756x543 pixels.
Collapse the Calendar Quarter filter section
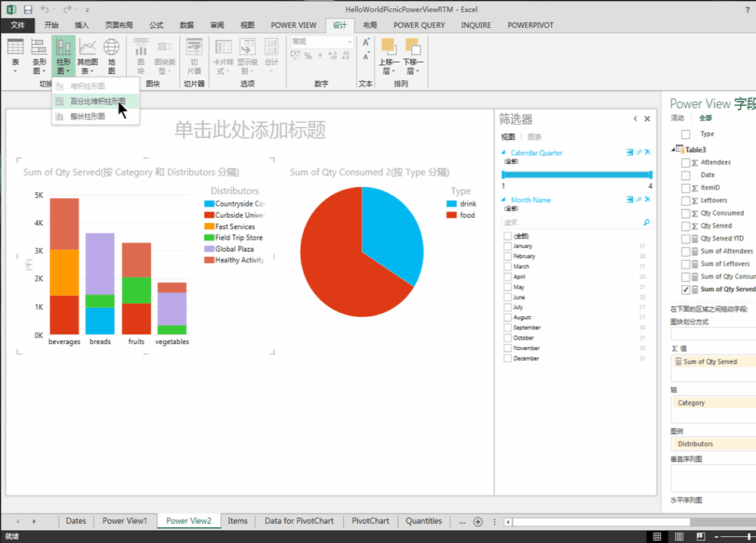pos(503,152)
